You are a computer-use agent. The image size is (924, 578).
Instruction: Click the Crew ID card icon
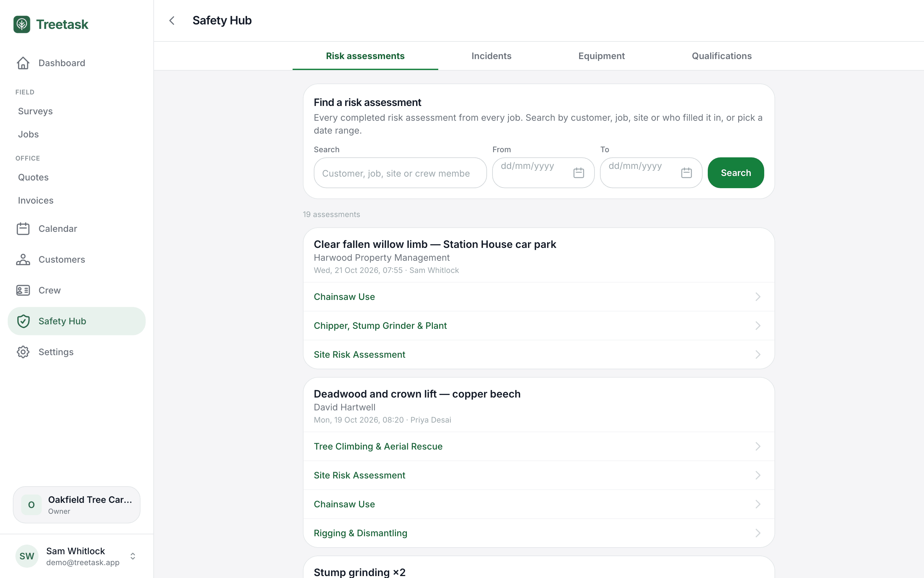coord(23,291)
